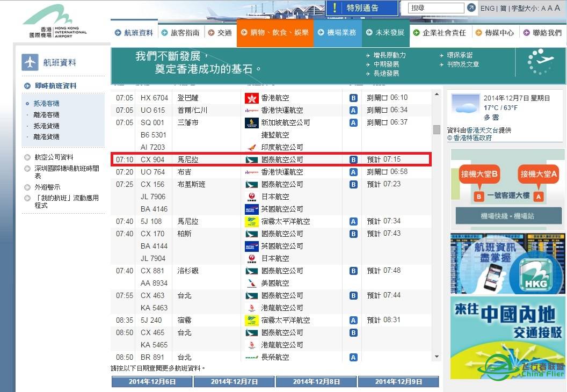Click Dragonair logo for KA 5463
The width and height of the screenshot is (567, 392).
click(251, 308)
